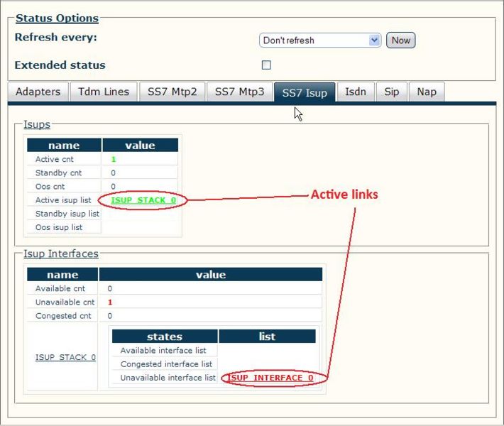Open green ISUP_STACK_0 link in Active isup list
Screen dimensions: 504x426
(x=143, y=200)
